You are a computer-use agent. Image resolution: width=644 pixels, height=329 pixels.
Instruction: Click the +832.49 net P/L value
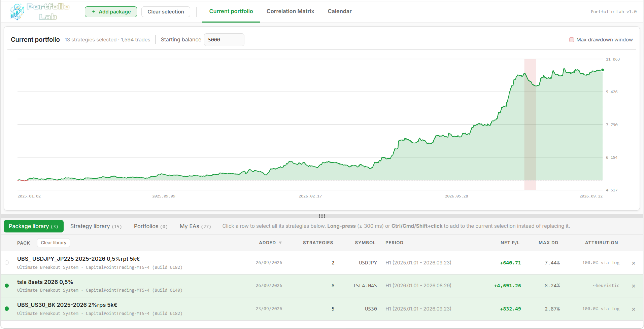pyautogui.click(x=510, y=309)
